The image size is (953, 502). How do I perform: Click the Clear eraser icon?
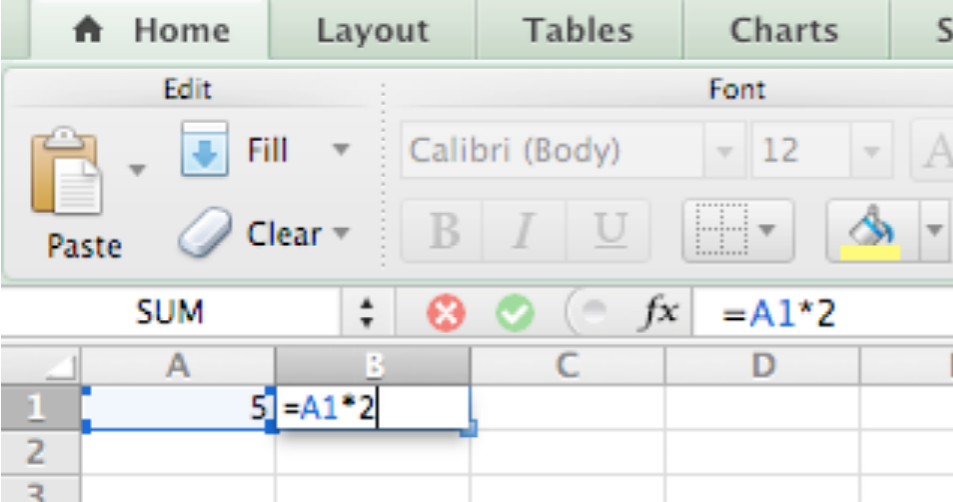coord(205,232)
